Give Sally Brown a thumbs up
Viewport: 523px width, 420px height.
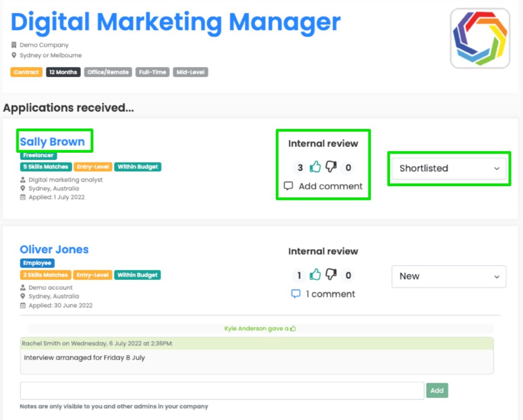[x=315, y=167]
